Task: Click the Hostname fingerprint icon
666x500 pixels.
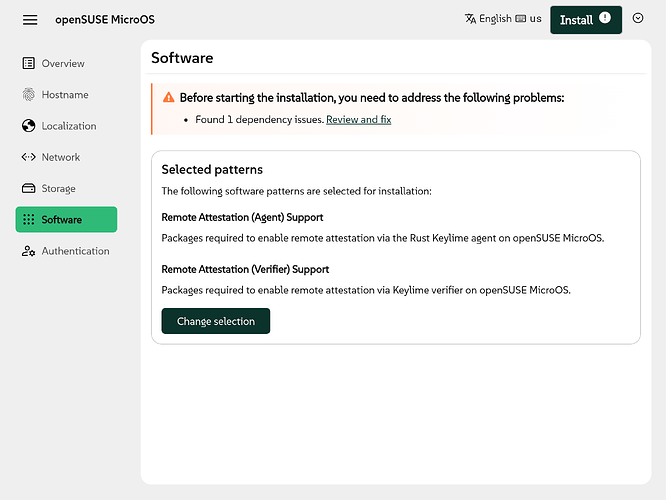Action: [x=29, y=95]
